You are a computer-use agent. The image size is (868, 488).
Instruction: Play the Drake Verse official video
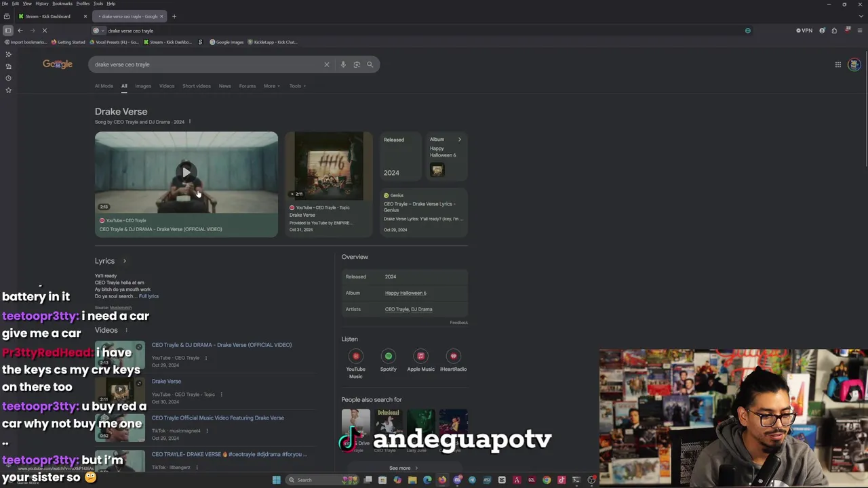(x=186, y=172)
